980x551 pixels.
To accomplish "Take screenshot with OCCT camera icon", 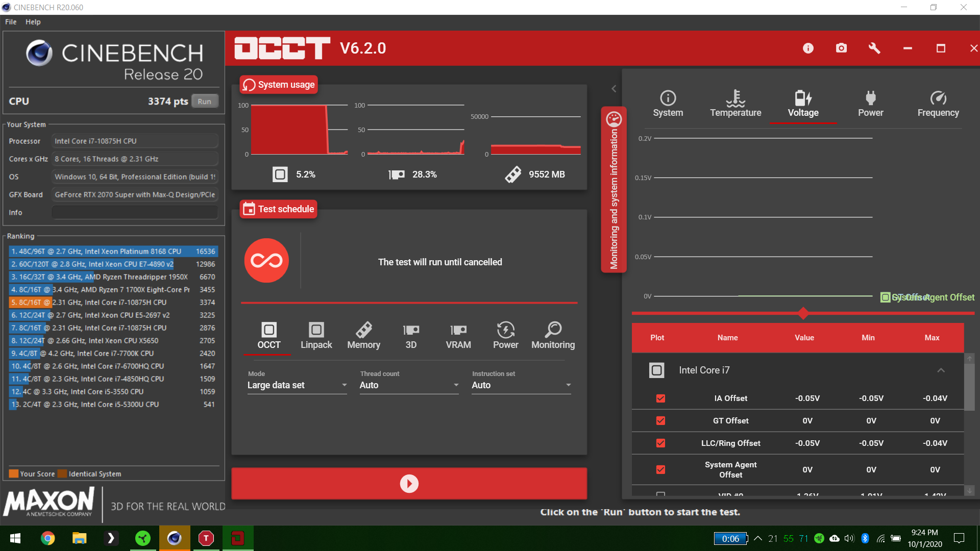I will point(841,48).
